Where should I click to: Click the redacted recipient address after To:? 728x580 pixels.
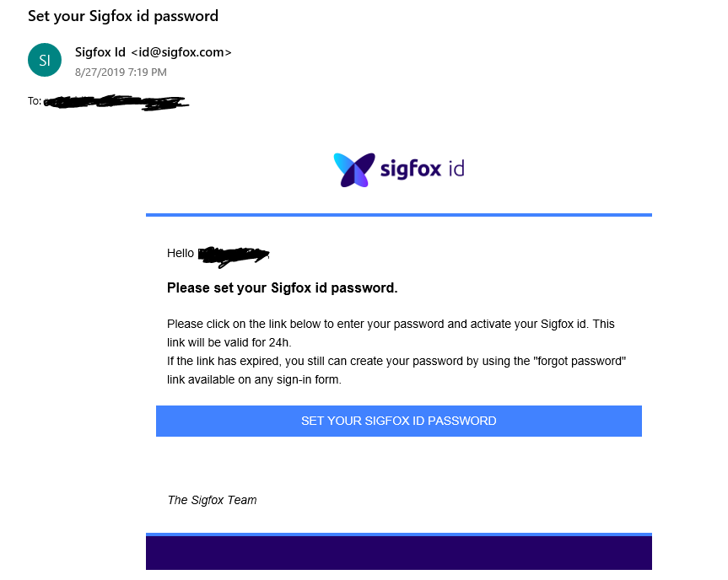[116, 103]
